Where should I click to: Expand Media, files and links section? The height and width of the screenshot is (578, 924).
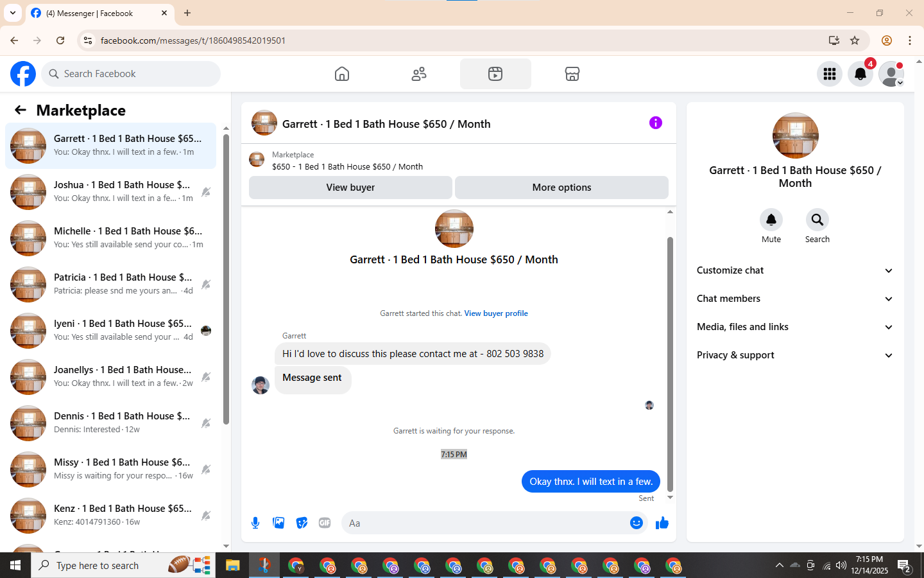(795, 327)
